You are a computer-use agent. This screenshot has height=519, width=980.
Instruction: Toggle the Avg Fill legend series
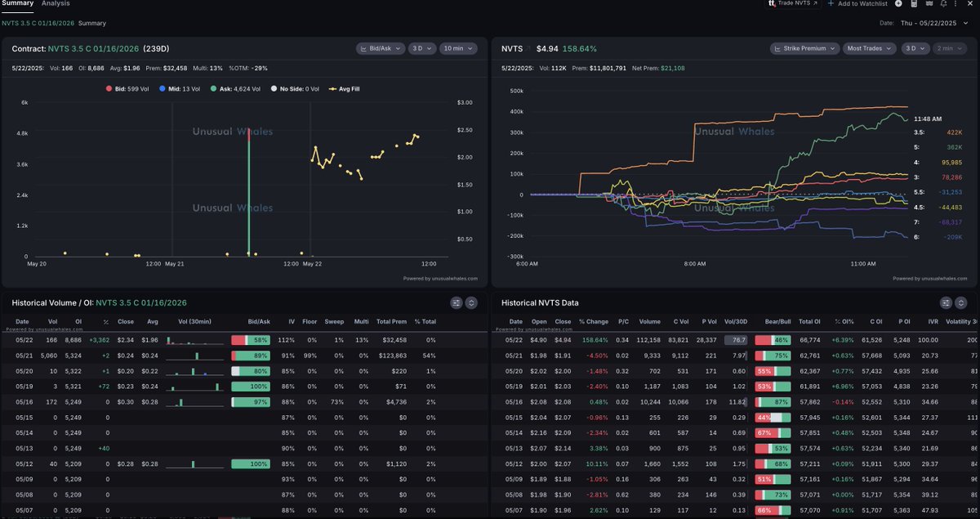(x=344, y=88)
